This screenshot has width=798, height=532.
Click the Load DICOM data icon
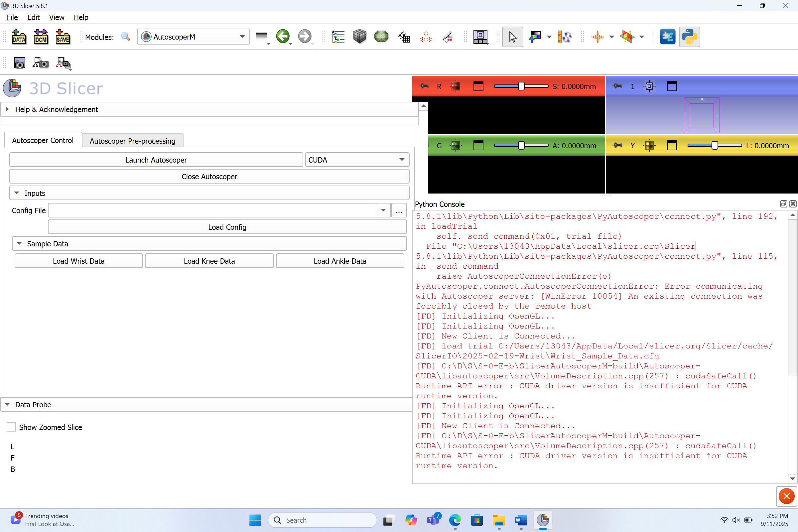(x=41, y=37)
